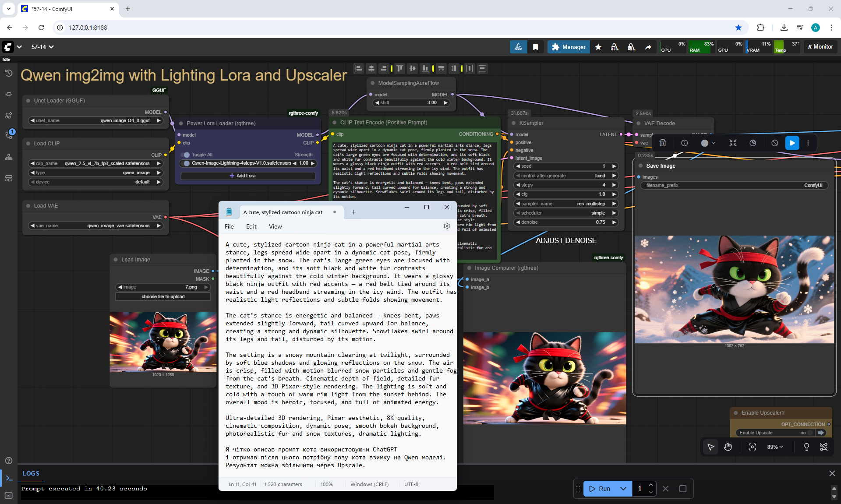Expand the 57-14 workflow name dropdown

click(51, 47)
